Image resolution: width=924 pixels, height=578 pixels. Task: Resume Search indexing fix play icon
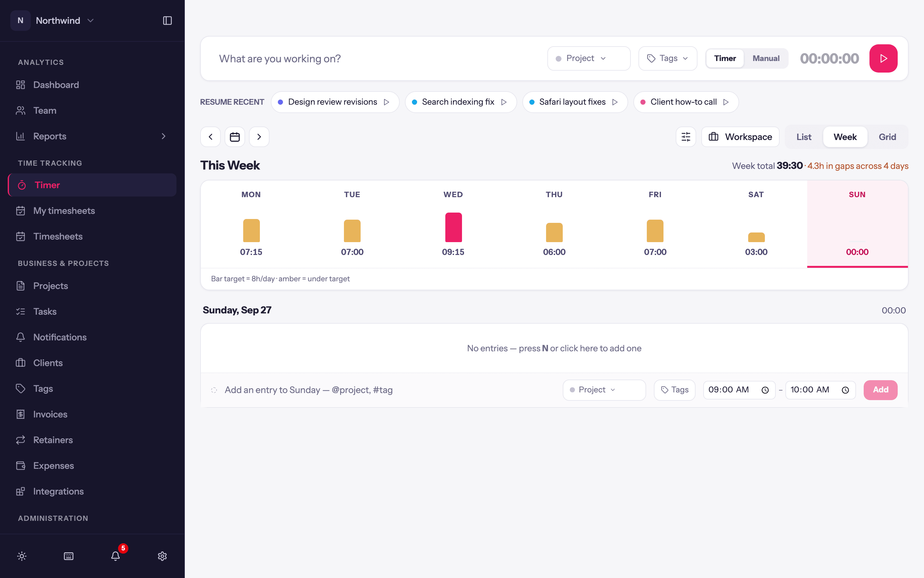click(504, 102)
